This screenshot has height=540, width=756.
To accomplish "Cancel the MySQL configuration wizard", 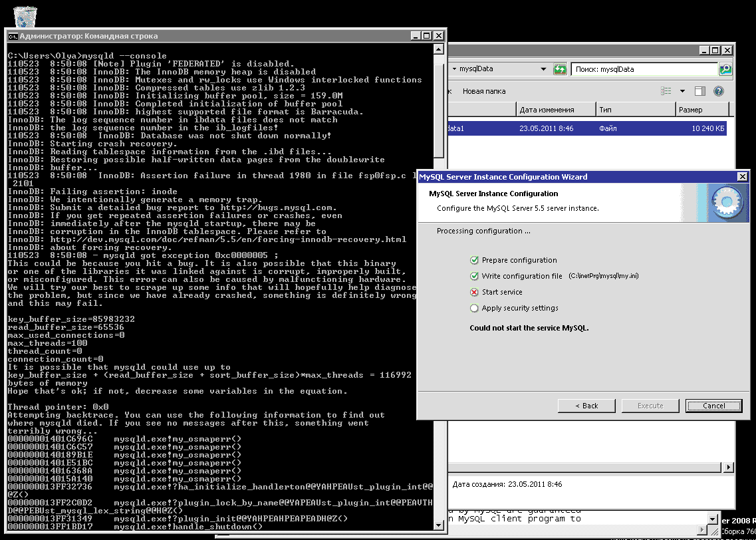I will click(713, 406).
